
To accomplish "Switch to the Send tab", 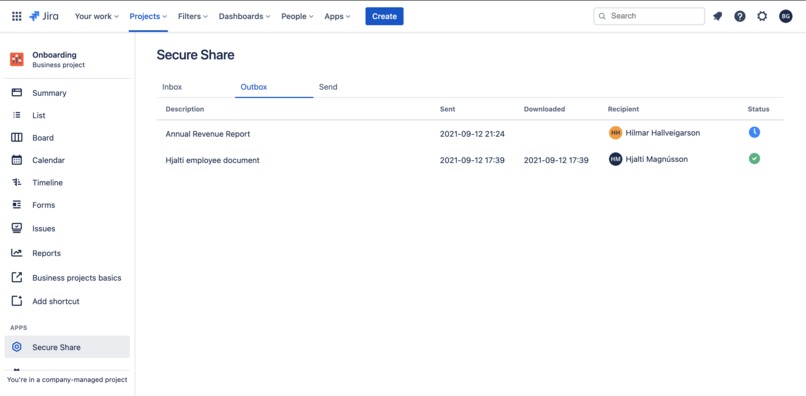I will (x=328, y=87).
